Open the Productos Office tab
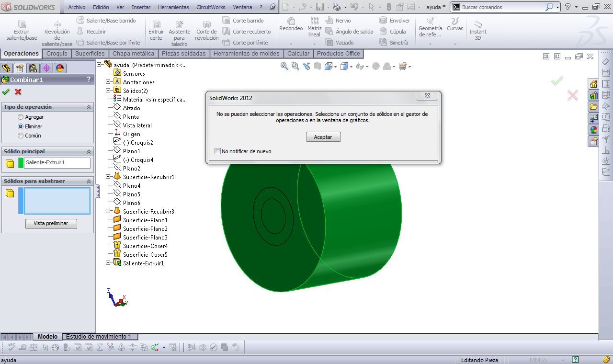 click(338, 54)
